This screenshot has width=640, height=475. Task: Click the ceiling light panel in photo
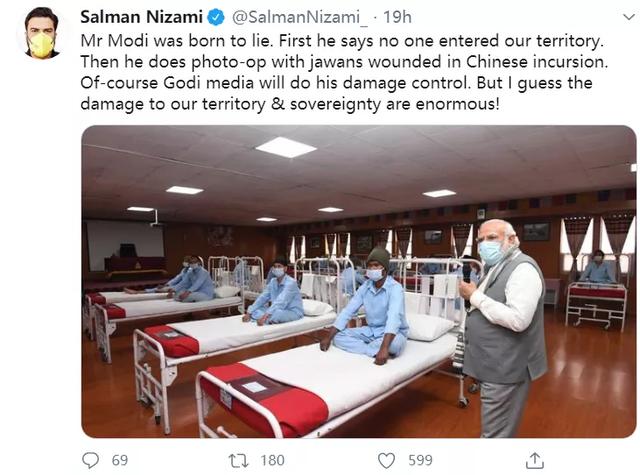click(x=285, y=147)
